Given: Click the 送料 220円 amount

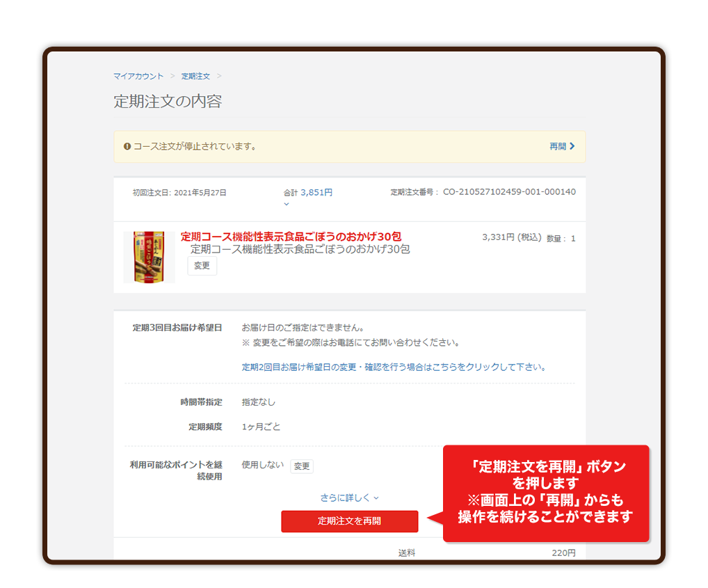Looking at the screenshot, I should tap(563, 553).
